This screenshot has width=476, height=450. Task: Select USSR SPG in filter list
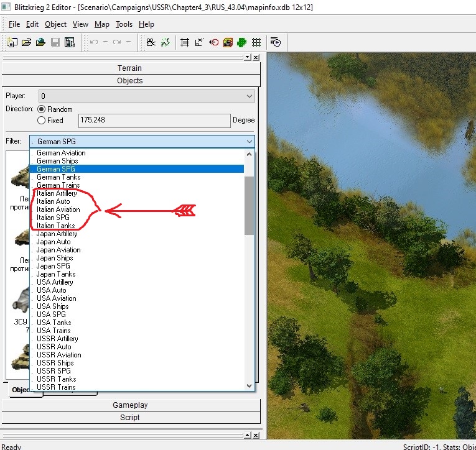coord(137,371)
